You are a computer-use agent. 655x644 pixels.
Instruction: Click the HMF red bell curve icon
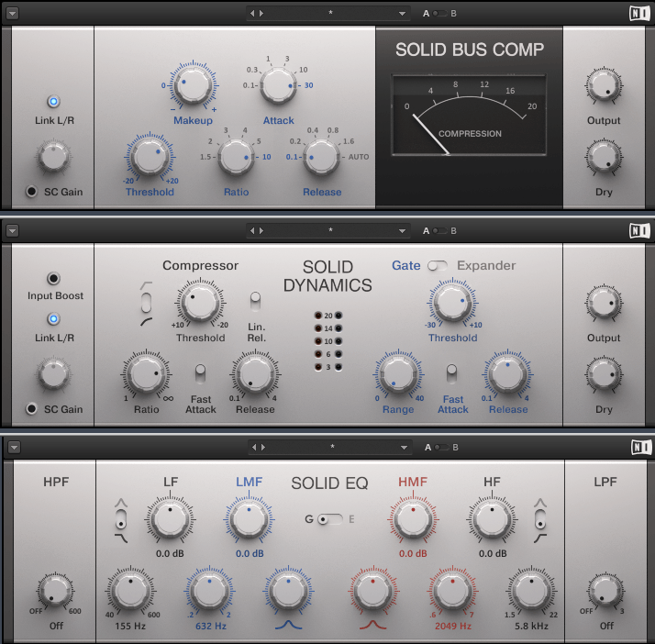[x=373, y=625]
